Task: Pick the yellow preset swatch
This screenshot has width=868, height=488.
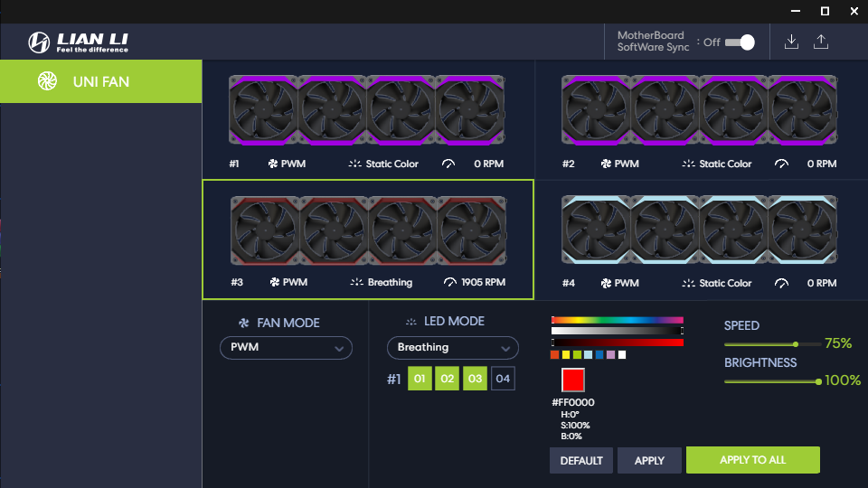Action: coord(566,354)
